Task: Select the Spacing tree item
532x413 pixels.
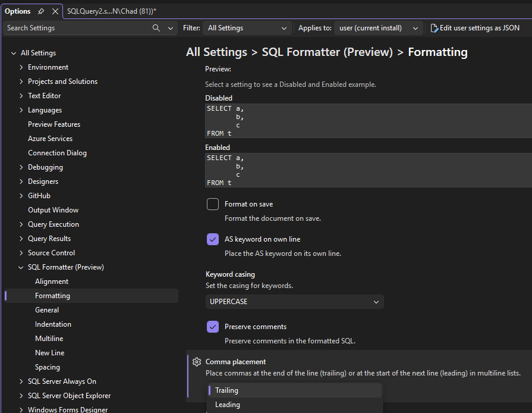Action: (48, 367)
